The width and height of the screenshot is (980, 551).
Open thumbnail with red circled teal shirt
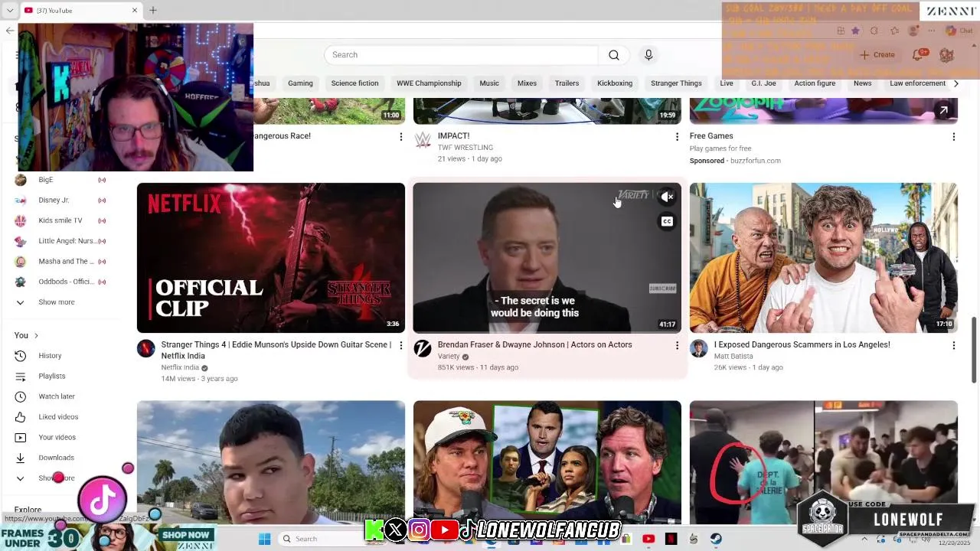click(x=823, y=462)
